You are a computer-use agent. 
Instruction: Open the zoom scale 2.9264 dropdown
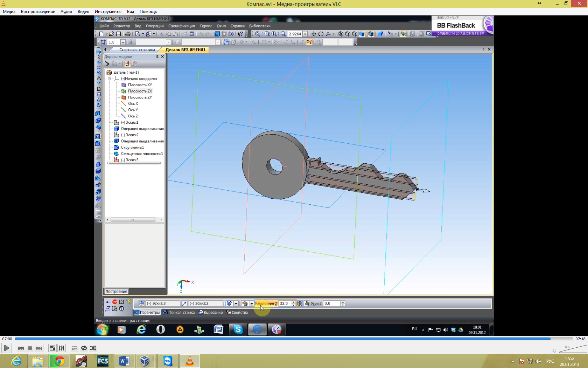(x=305, y=34)
